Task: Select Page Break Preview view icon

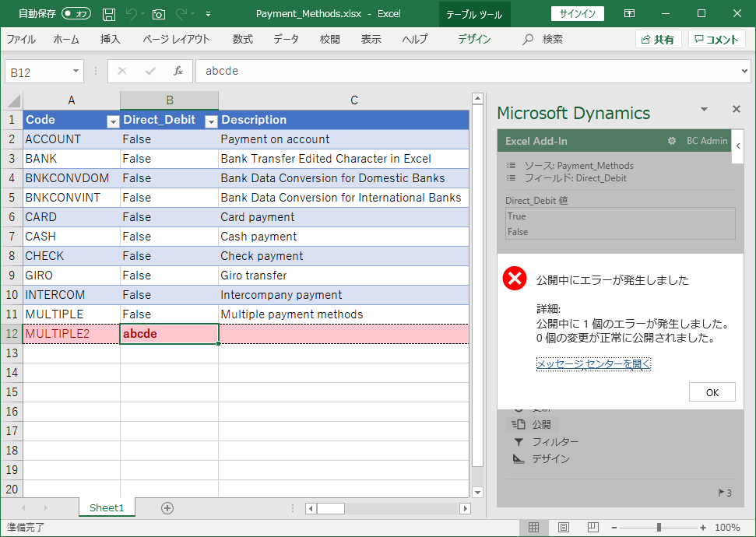Action: pyautogui.click(x=592, y=528)
